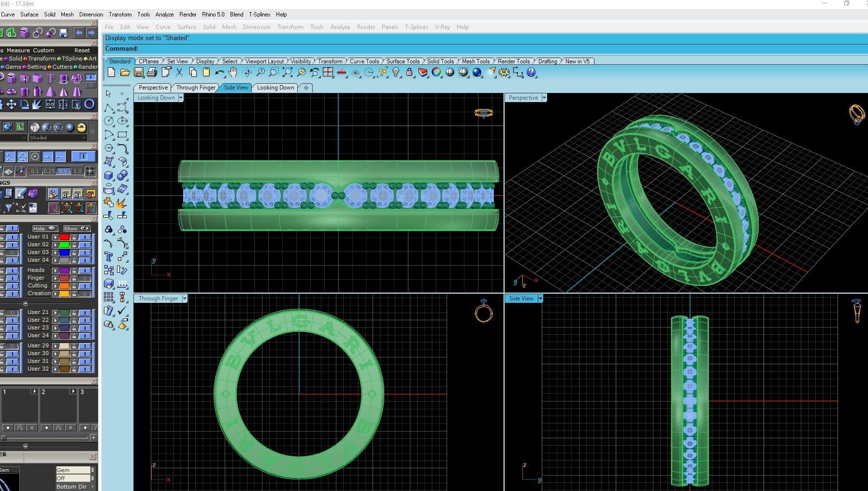Select the Box solid tool in sidebar
This screenshot has width=868, height=491.
click(109, 175)
